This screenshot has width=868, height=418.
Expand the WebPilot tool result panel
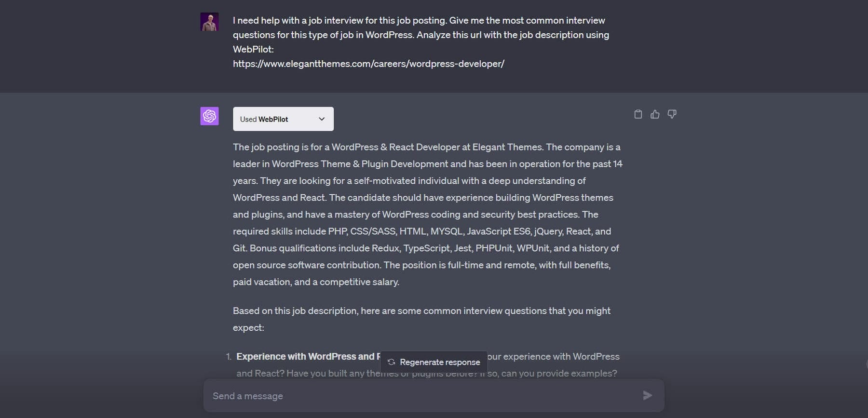283,119
